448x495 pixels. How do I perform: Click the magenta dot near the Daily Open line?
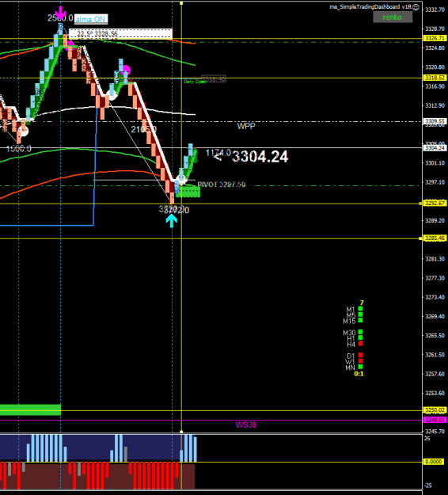click(x=126, y=70)
